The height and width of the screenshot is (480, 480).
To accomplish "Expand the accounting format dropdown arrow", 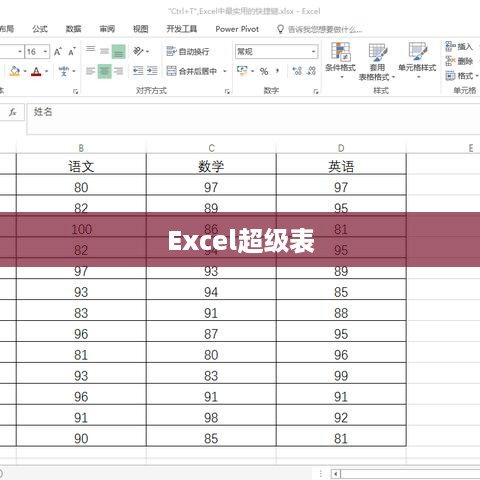I will [x=252, y=71].
